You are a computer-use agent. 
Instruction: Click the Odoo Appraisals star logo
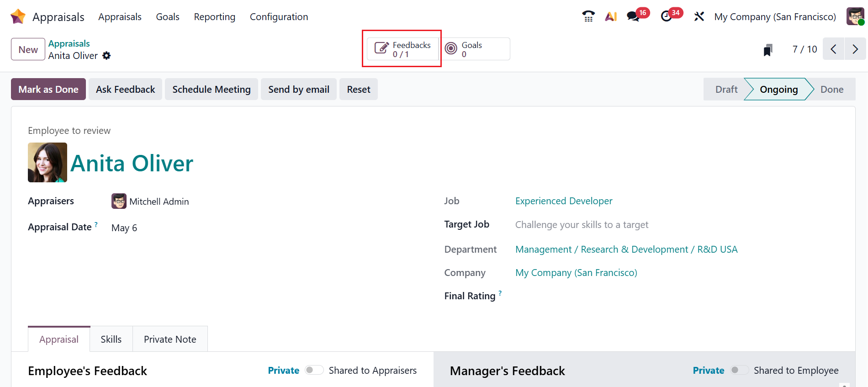(x=18, y=16)
